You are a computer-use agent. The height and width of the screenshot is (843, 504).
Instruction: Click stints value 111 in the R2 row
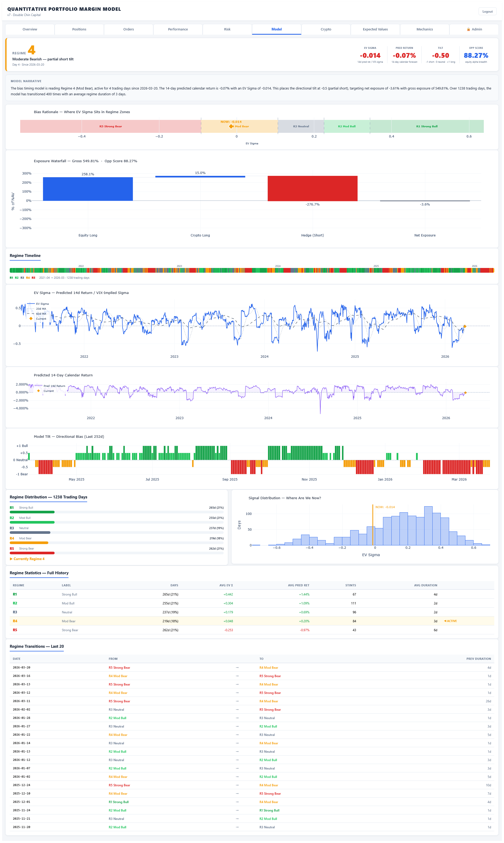[x=354, y=603]
